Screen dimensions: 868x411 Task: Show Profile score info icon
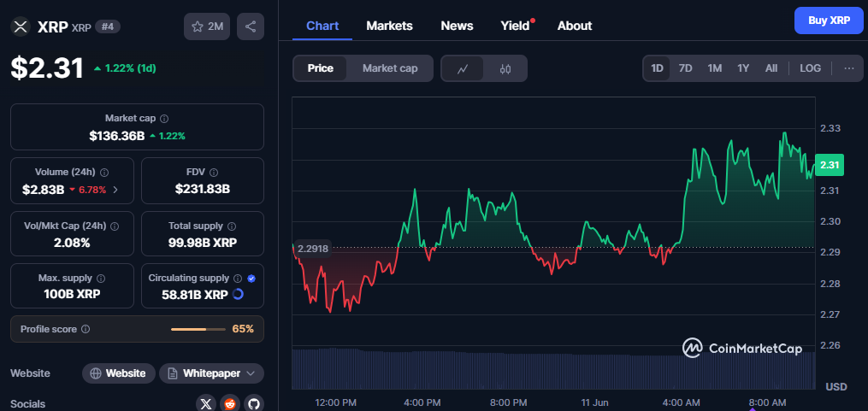pyautogui.click(x=86, y=329)
